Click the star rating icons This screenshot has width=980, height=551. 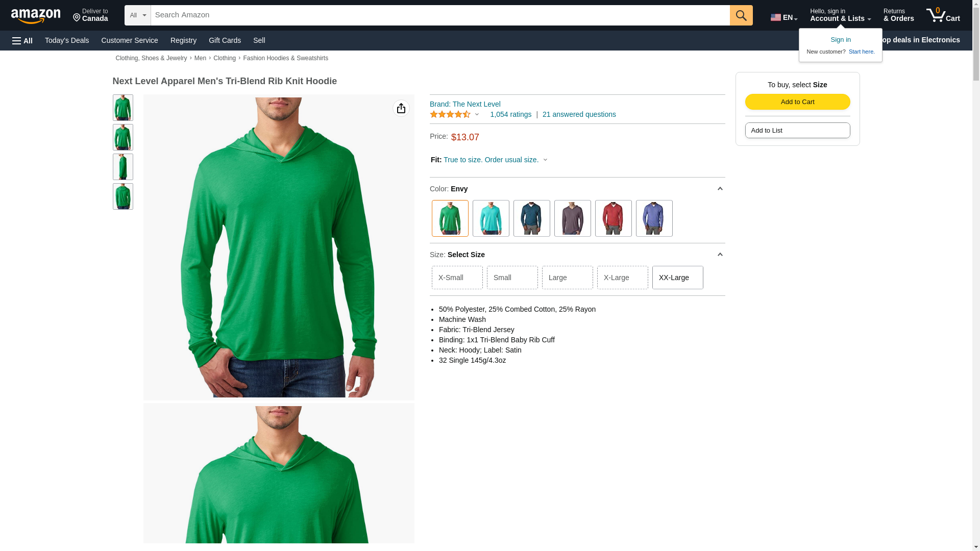click(450, 114)
